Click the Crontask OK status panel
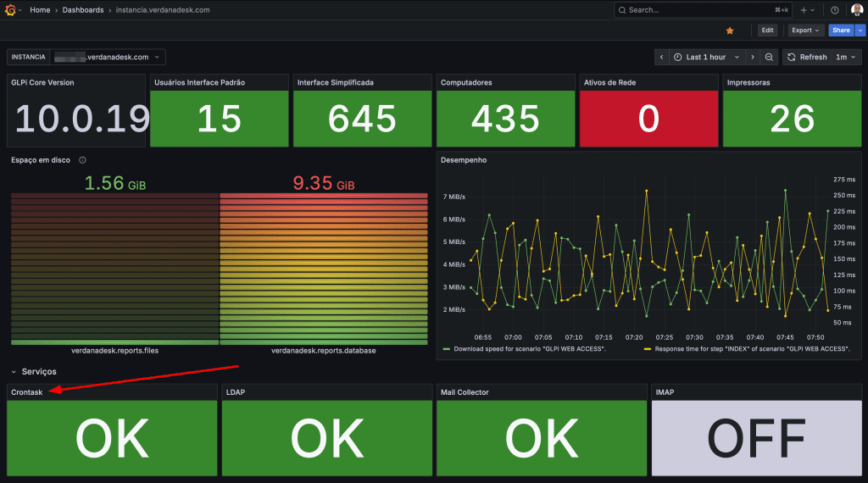868x483 pixels. coord(112,438)
